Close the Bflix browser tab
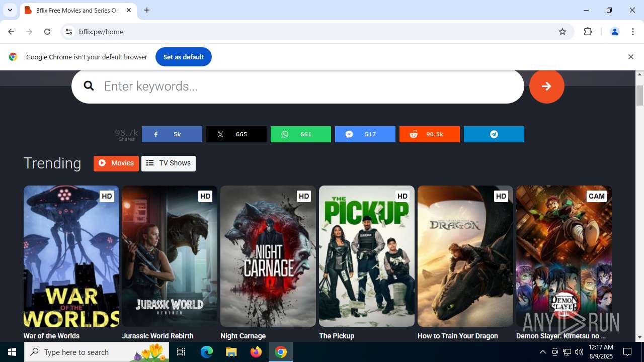 click(x=129, y=10)
